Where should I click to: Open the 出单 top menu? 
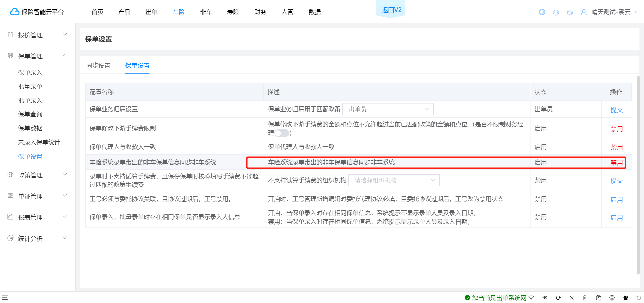point(152,12)
